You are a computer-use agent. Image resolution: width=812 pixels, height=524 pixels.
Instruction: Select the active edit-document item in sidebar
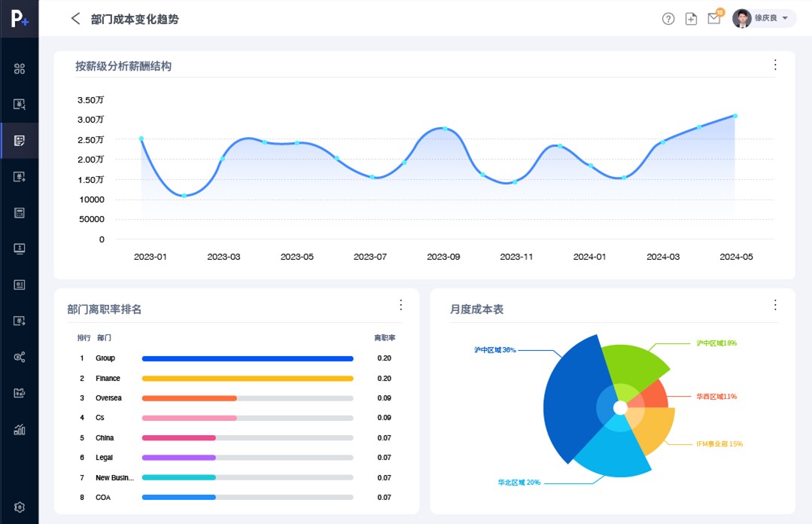click(20, 141)
